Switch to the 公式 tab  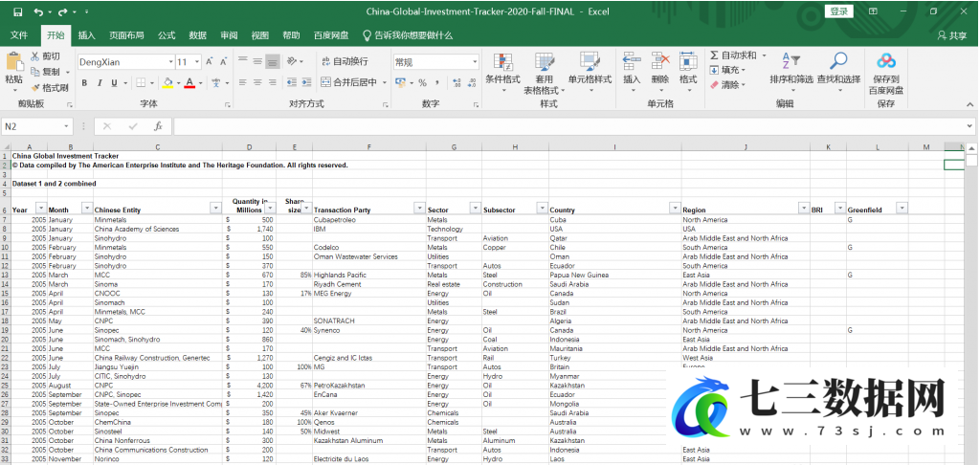167,35
